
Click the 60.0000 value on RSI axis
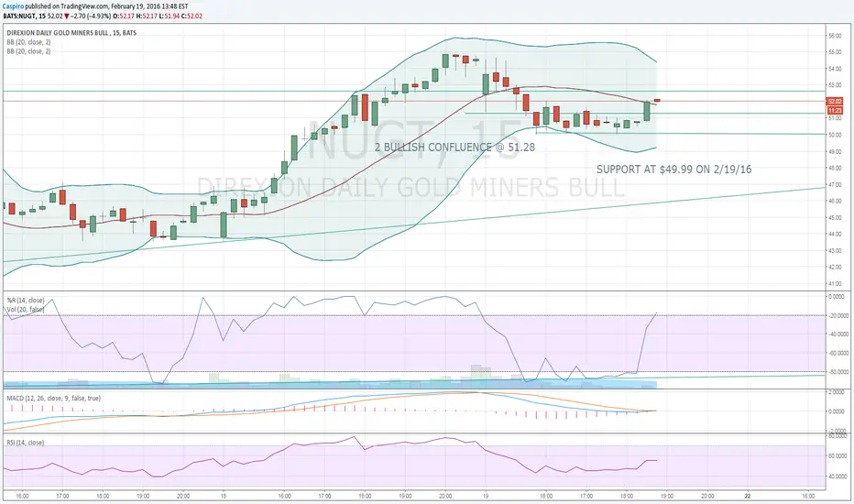tap(838, 456)
